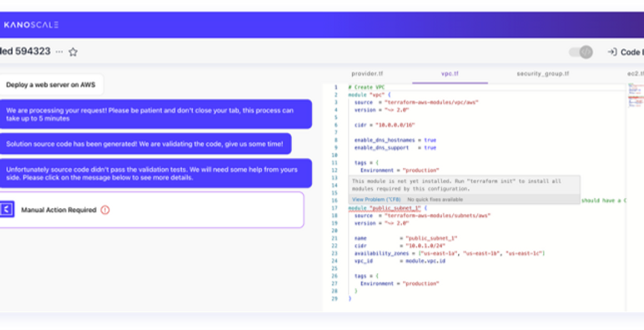Switch to the provider.tf tab
Screen dimensions: 644x330
(367, 74)
